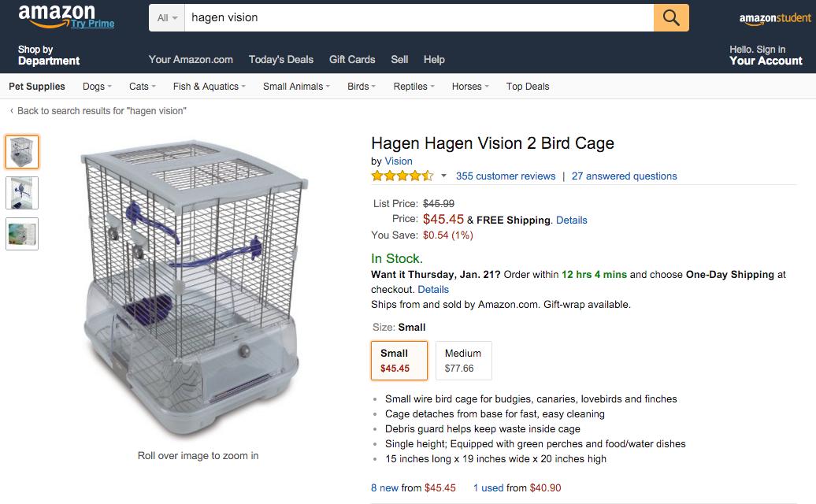Select the second product thumbnail
This screenshot has width=816, height=504.
(22, 193)
